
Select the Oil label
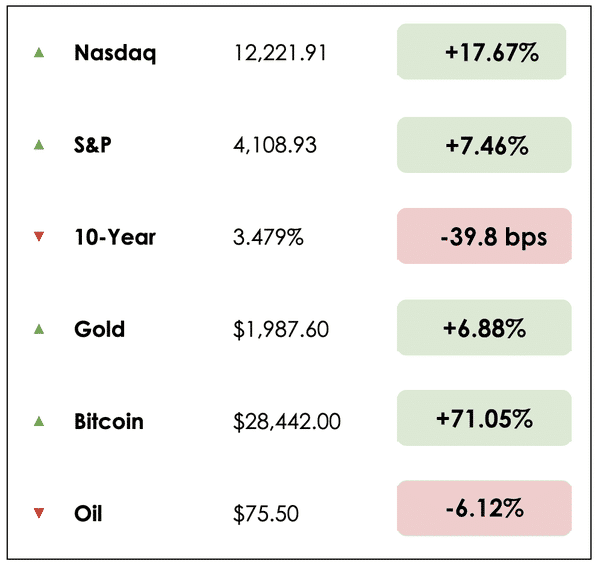(88, 514)
